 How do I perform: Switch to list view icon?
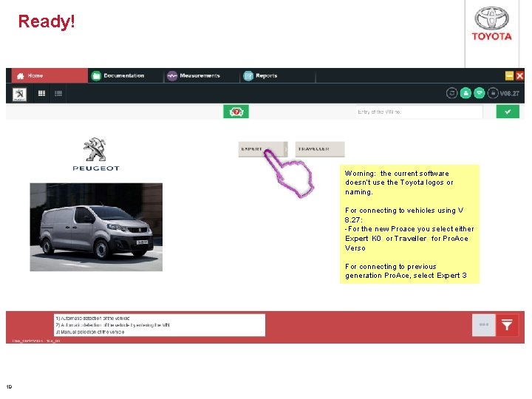(x=58, y=93)
